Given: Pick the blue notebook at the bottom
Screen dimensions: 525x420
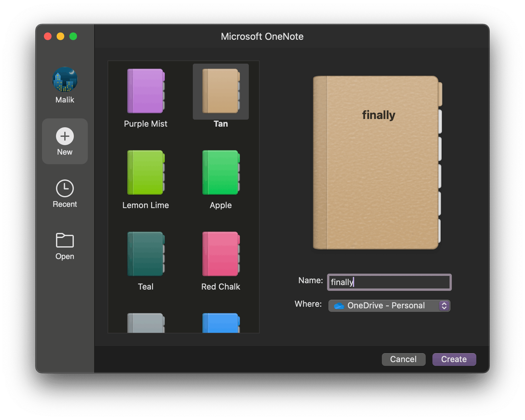Looking at the screenshot, I should point(221,323).
